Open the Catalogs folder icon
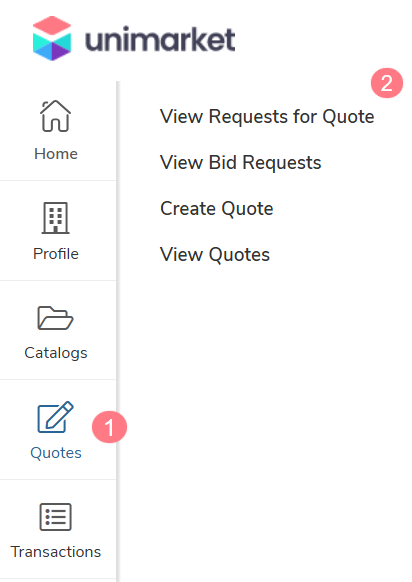This screenshot has height=582, width=412. point(55,318)
